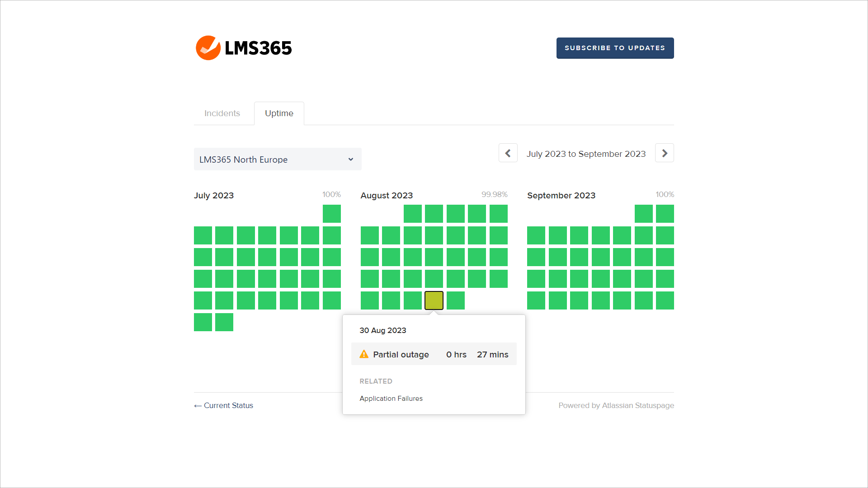Go to previous date range arrow
Screen dimensions: 868x488
508,153
